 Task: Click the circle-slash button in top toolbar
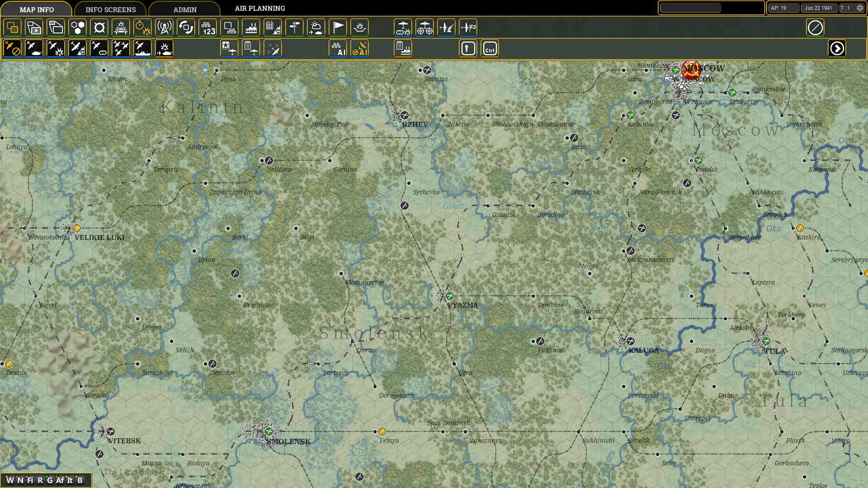tap(815, 28)
